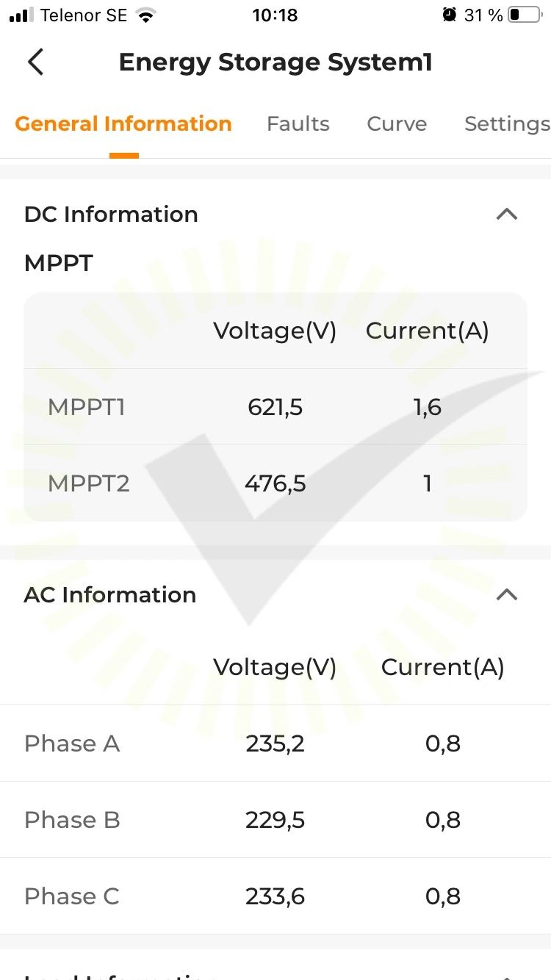Screen dimensions: 551x980
Task: Switch to the Curve tab
Action: (x=397, y=123)
